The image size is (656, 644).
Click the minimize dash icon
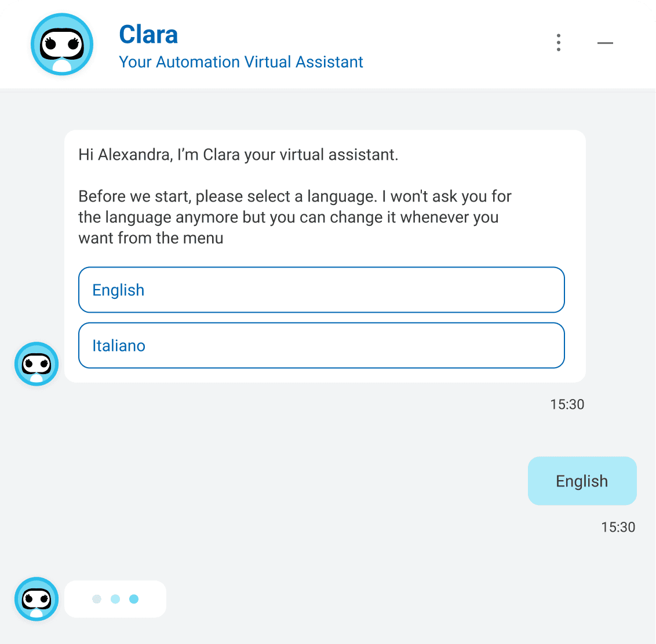point(604,43)
